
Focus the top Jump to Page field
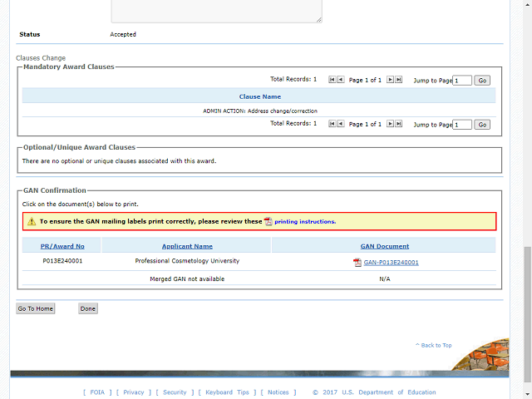[462, 81]
